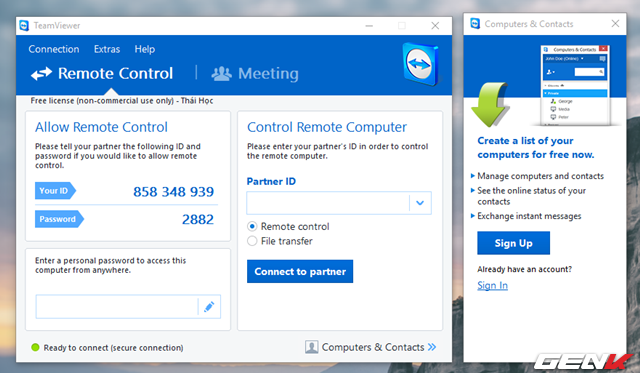The width and height of the screenshot is (640, 373).
Task: Click the contact avatar icon beside Computers & Contacts
Action: 311,347
